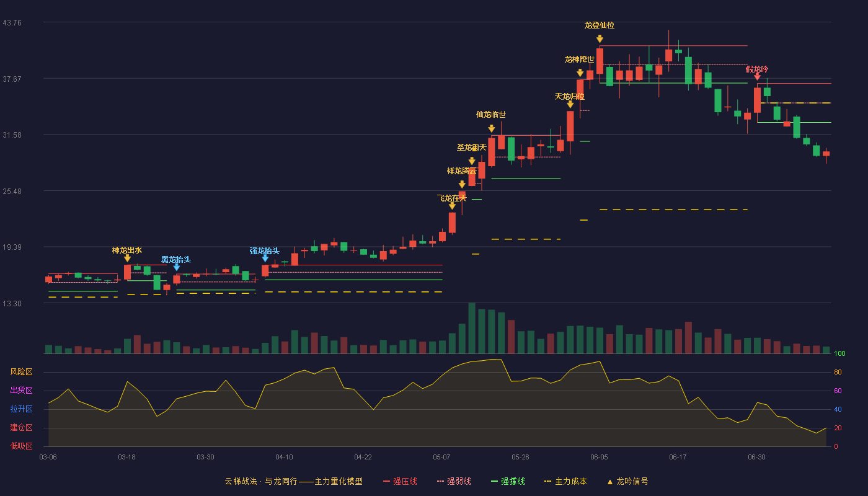Click the 03-06 date label
The width and height of the screenshot is (868, 496).
coord(48,457)
